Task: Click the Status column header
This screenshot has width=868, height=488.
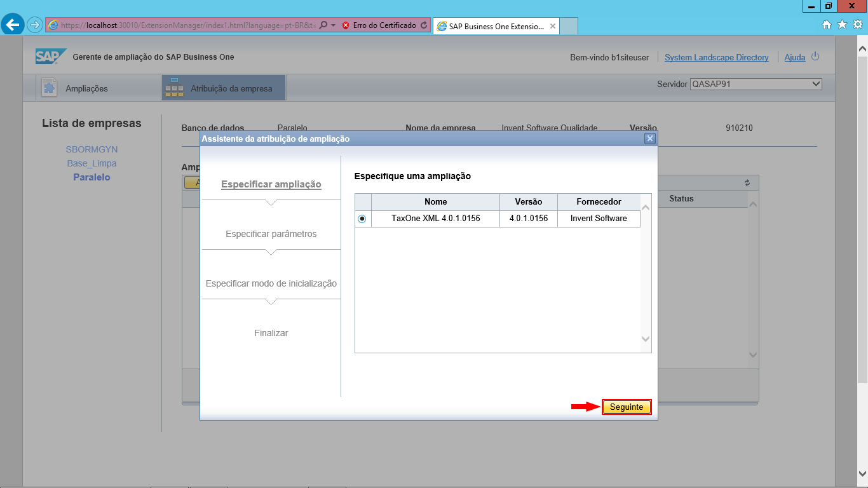Action: click(x=681, y=199)
